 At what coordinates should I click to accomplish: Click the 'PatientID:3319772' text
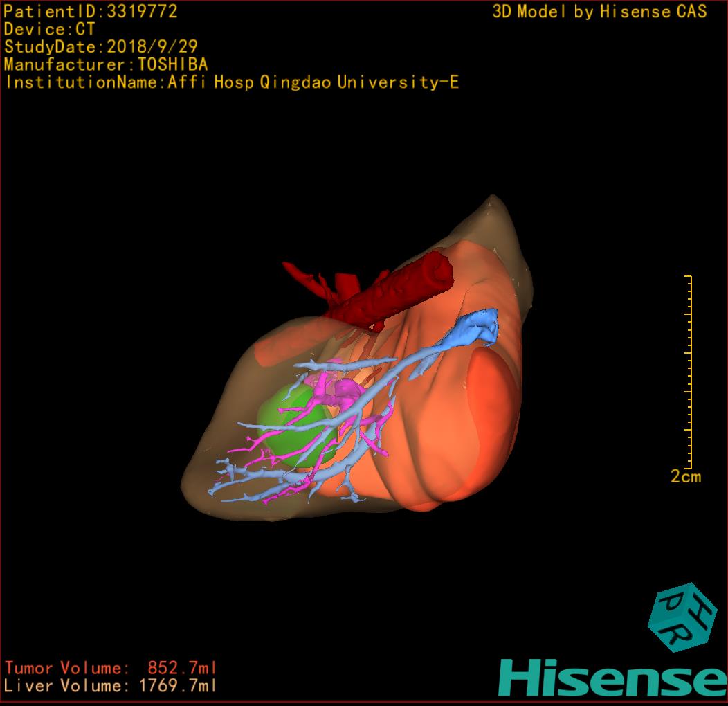(91, 12)
